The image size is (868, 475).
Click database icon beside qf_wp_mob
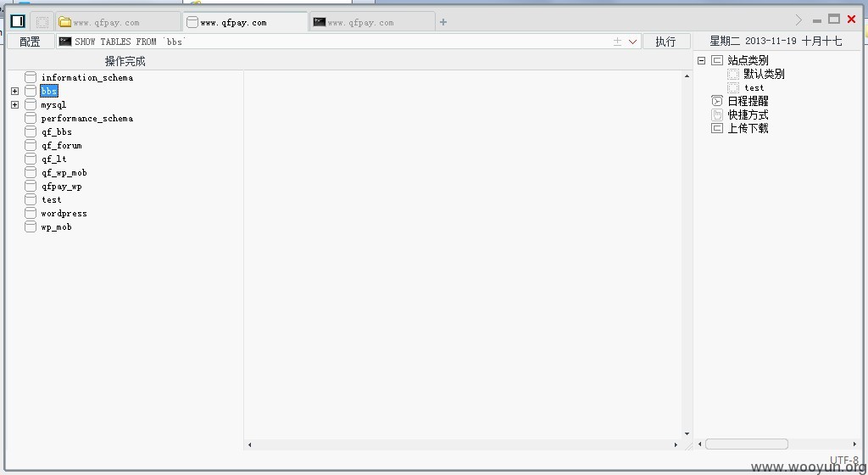tap(31, 172)
